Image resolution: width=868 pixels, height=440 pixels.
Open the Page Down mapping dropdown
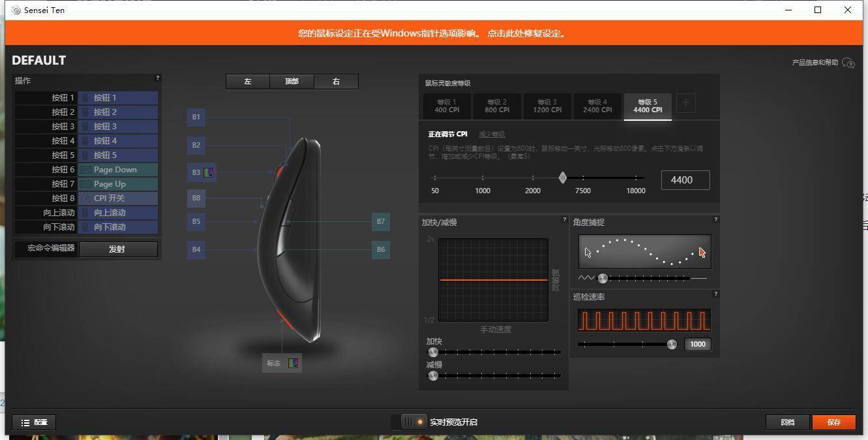[x=118, y=170]
